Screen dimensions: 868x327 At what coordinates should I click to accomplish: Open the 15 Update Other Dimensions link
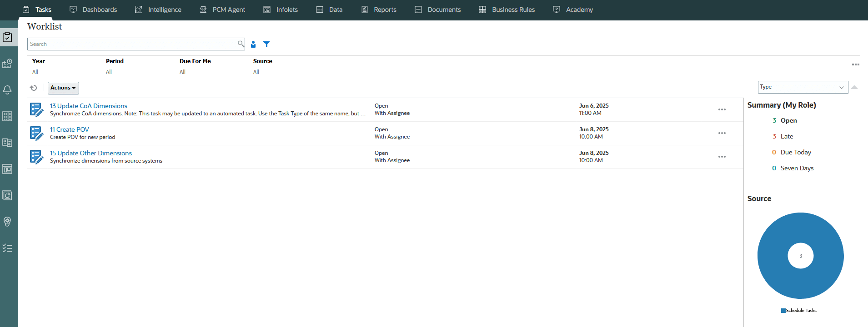pos(91,153)
